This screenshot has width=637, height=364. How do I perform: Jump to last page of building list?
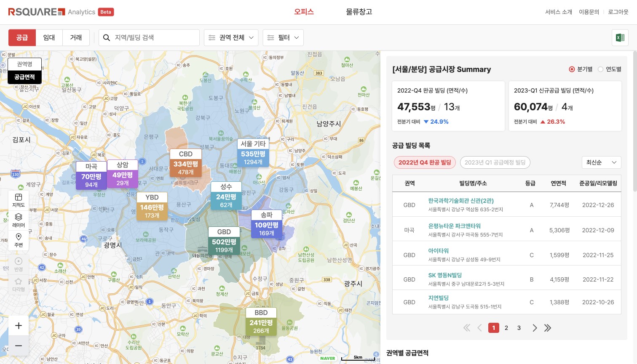pyautogui.click(x=548, y=328)
